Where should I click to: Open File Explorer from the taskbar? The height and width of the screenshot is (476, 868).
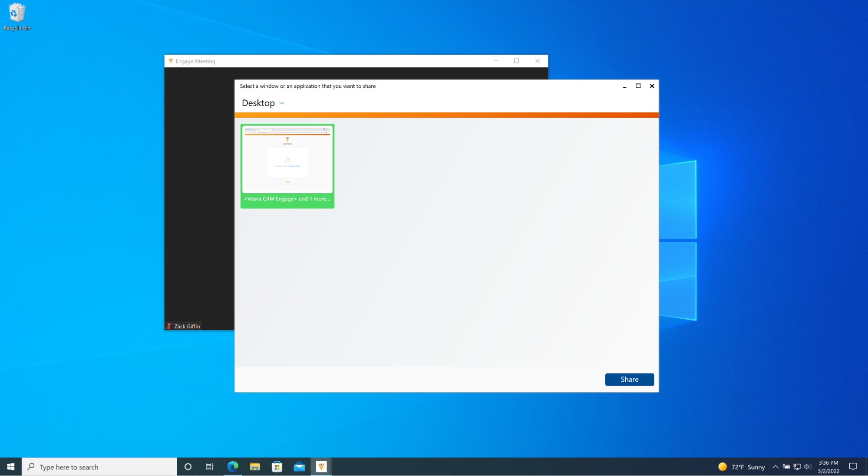tap(255, 467)
